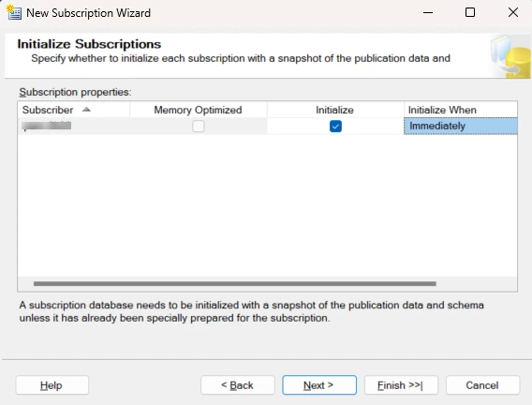Click the New Subscription Wizard title icon

(x=13, y=12)
